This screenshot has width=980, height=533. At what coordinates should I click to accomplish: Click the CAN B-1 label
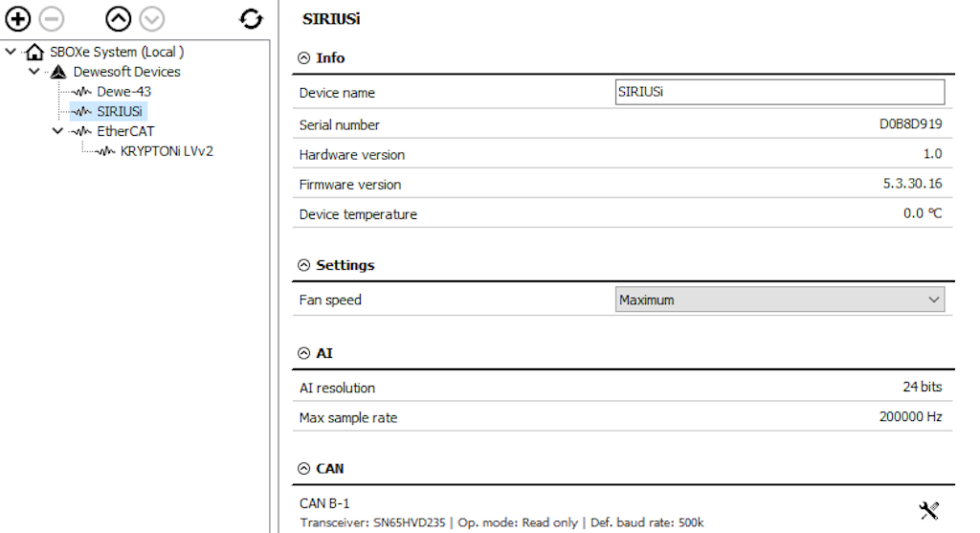(324, 503)
